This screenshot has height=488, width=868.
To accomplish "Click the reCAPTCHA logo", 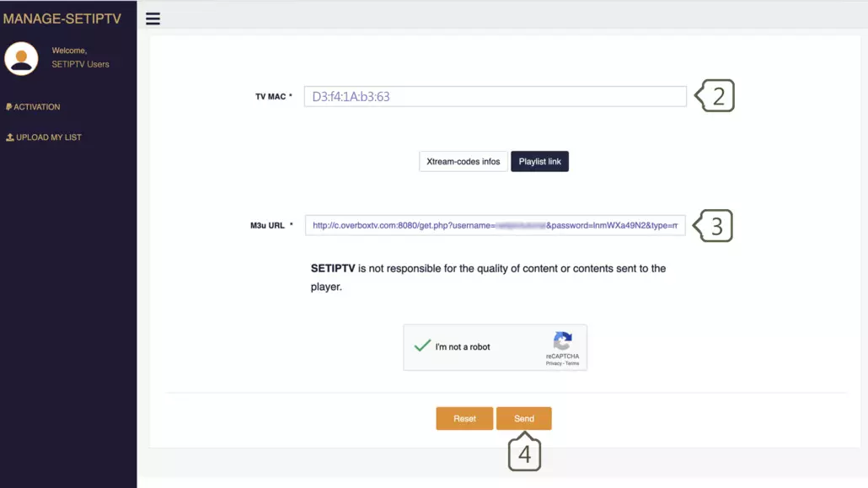I will [x=562, y=341].
